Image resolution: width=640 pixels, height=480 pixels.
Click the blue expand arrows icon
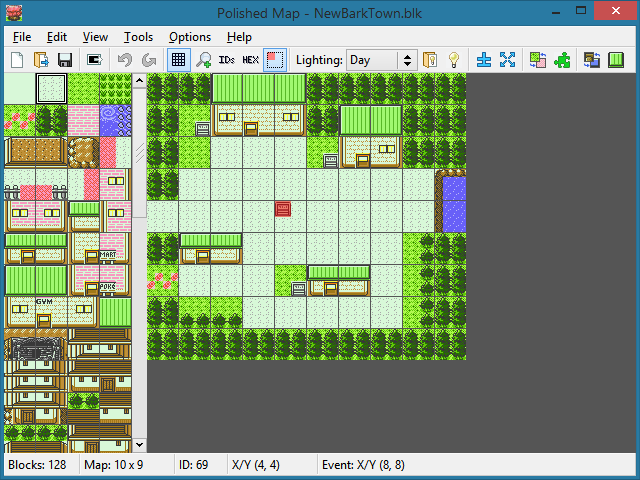(507, 60)
